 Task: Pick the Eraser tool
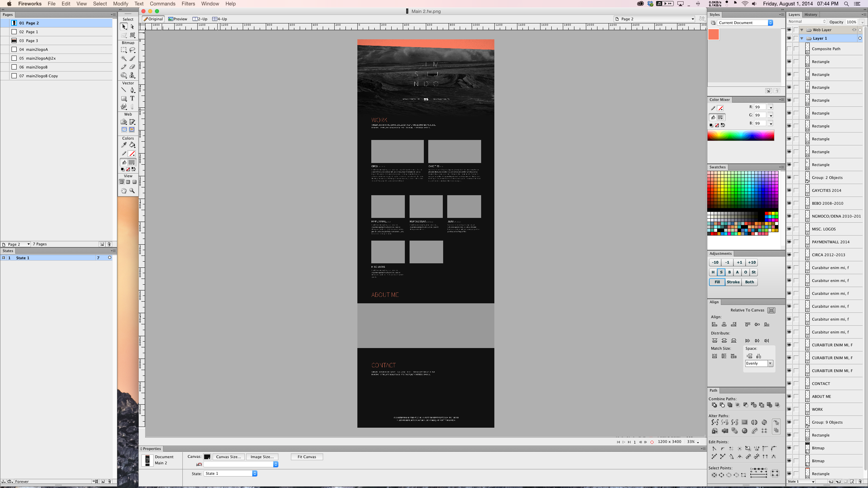(132, 67)
